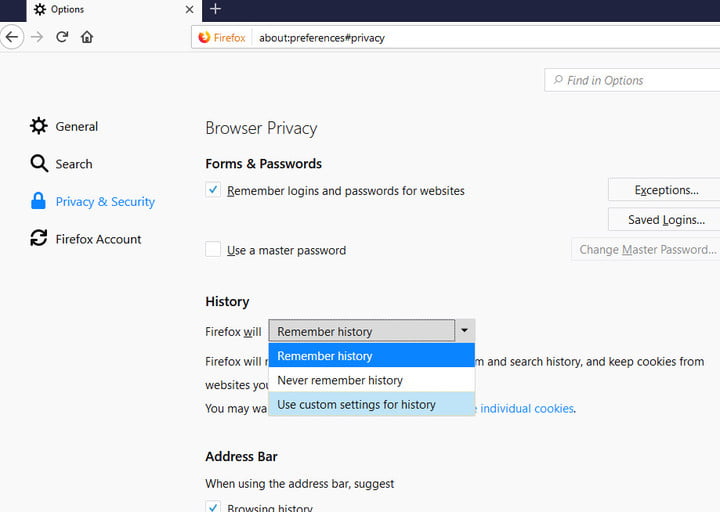The width and height of the screenshot is (720, 512).
Task: Click the Reload page icon
Action: click(62, 37)
